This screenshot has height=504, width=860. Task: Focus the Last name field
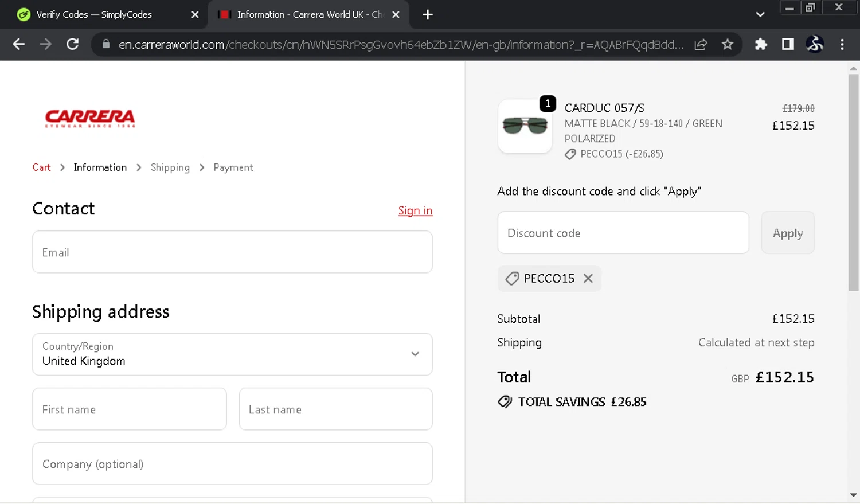(x=335, y=409)
